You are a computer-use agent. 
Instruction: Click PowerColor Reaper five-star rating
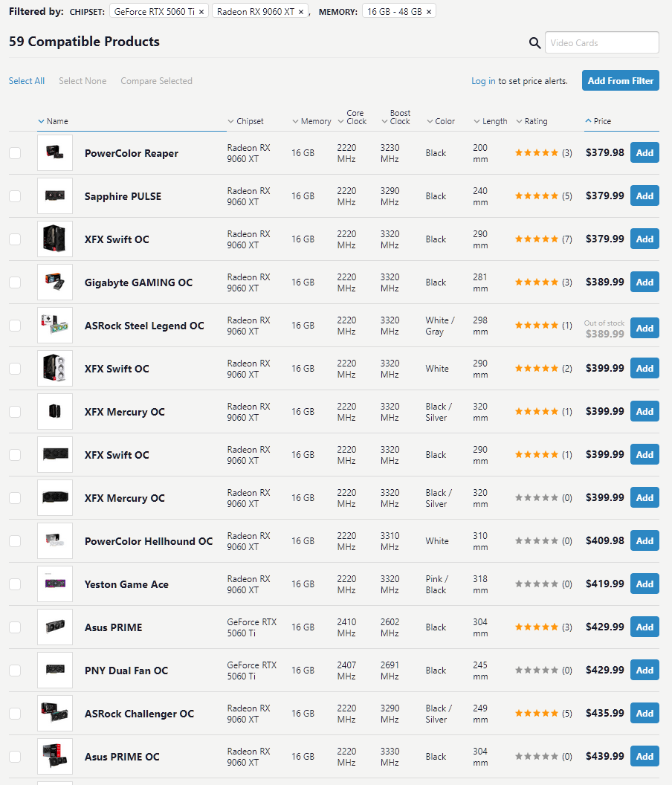pyautogui.click(x=536, y=152)
